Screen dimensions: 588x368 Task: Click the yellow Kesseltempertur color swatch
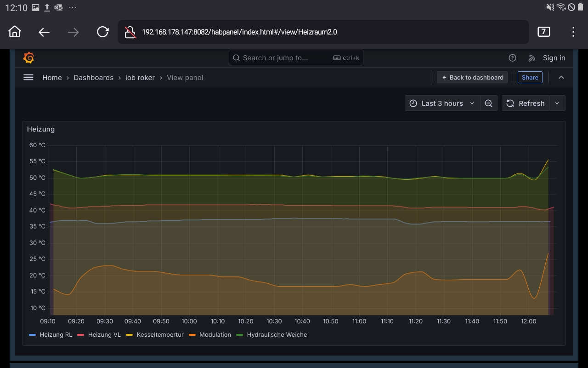tap(129, 335)
